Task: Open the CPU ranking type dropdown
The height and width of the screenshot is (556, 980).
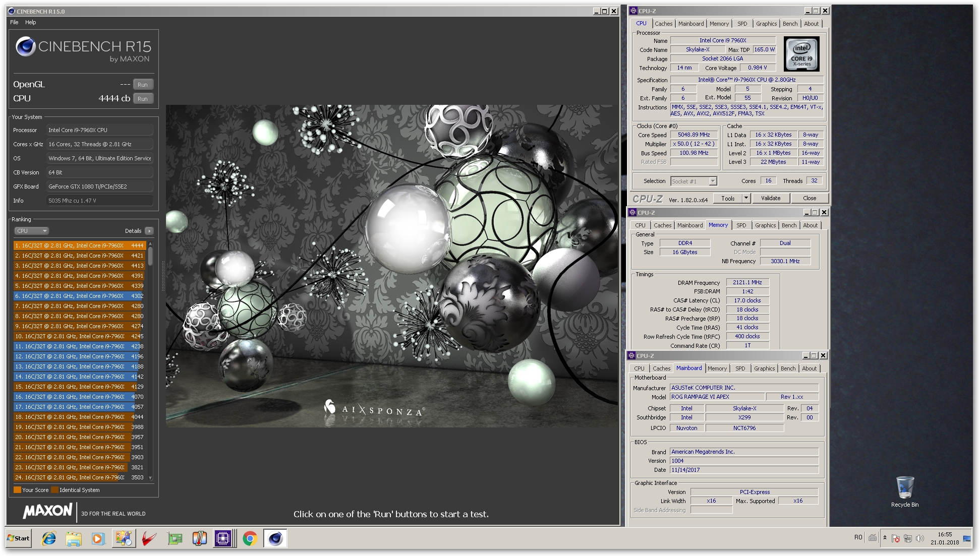Action: [x=31, y=231]
